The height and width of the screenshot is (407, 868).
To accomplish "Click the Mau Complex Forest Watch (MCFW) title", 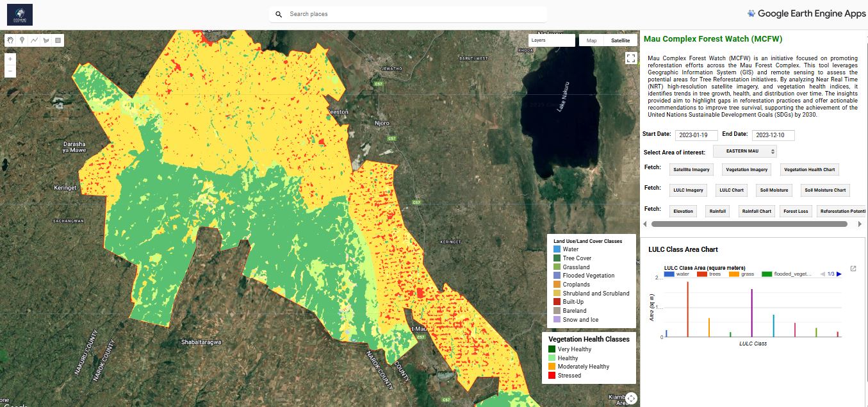I will tap(713, 39).
